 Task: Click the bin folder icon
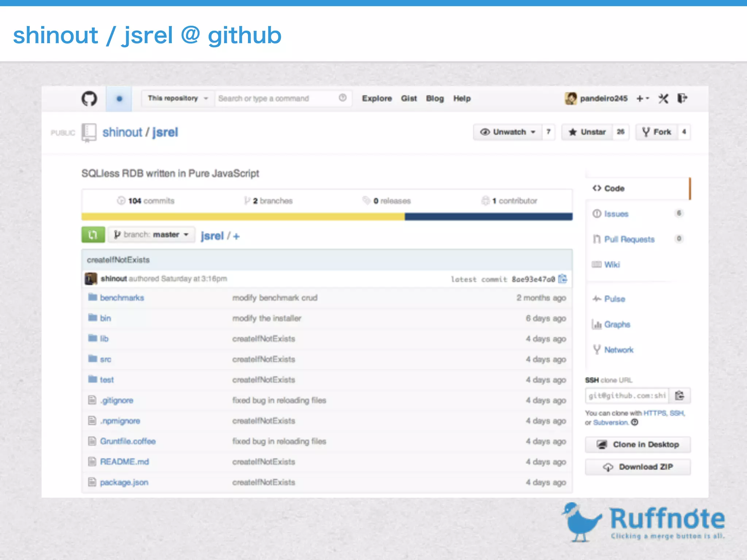coord(93,318)
